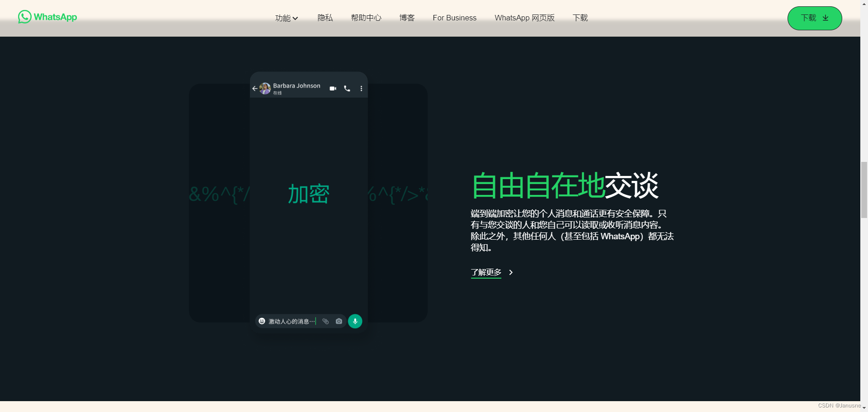Start a voice call with Barbara Johnson
868x412 pixels.
tap(347, 89)
